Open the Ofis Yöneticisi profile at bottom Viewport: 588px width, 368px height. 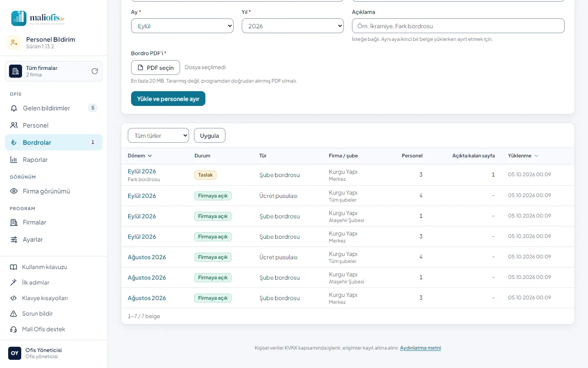[x=53, y=353]
